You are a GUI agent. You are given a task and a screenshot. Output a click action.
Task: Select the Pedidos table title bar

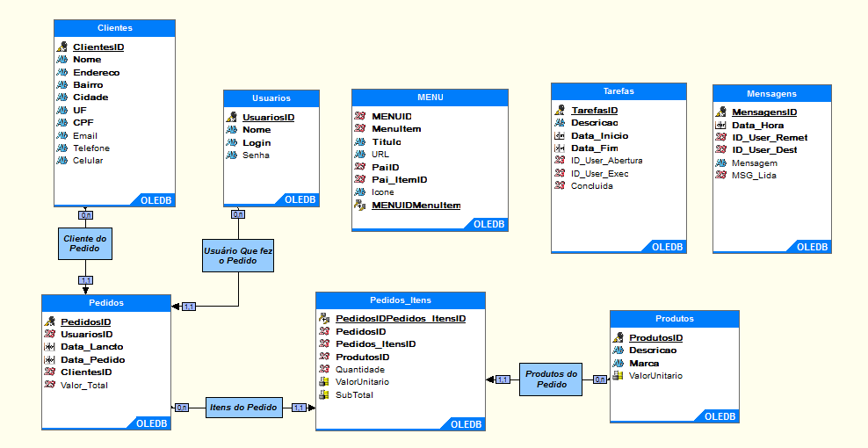click(x=106, y=303)
